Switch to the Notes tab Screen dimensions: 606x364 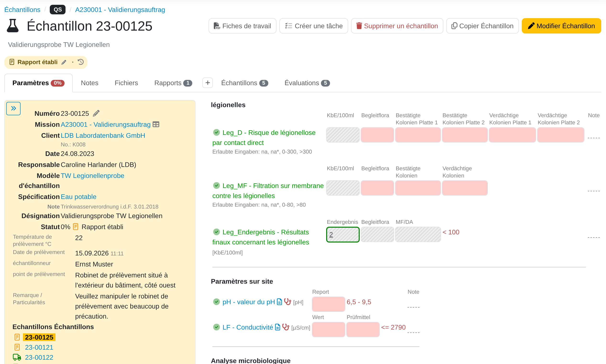click(x=89, y=83)
